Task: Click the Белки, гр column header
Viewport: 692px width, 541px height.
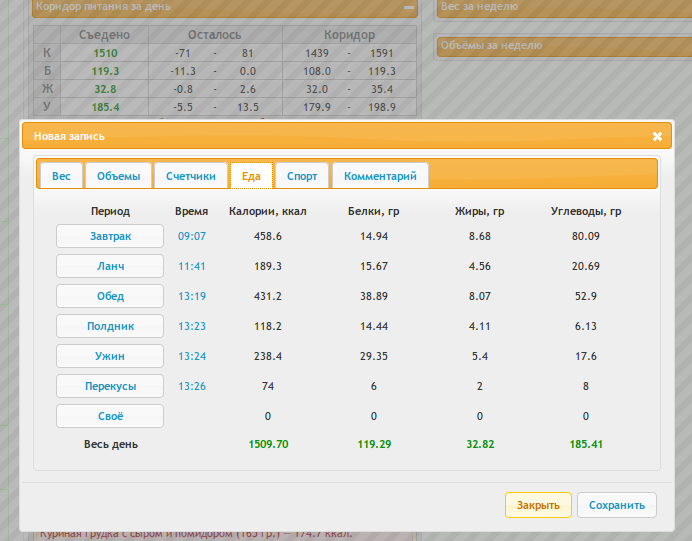Action: coord(374,211)
